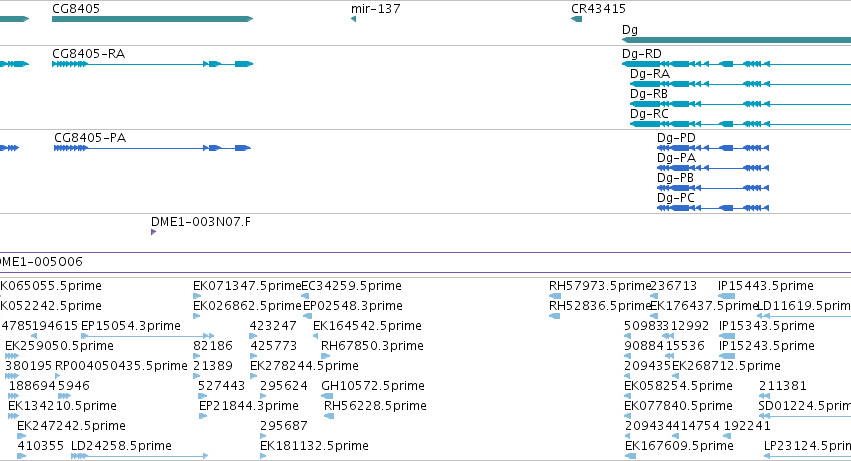Select the GH10572.5prime EST label
This screenshot has width=851, height=461.
coord(373,386)
